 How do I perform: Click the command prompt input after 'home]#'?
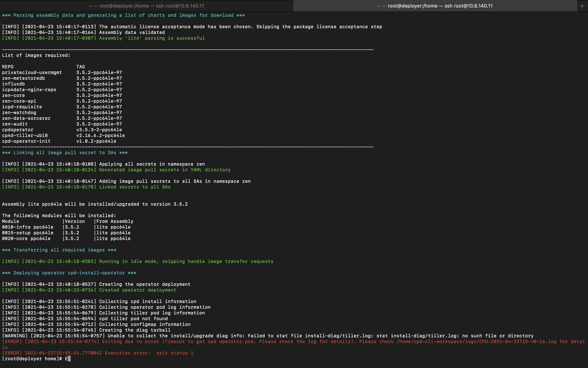click(x=68, y=359)
